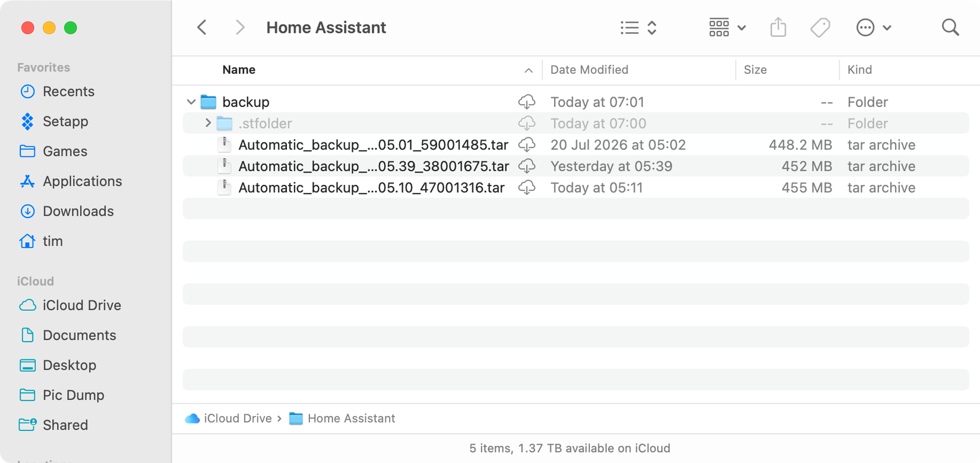The width and height of the screenshot is (980, 463).
Task: Expand the .stfolder folder
Action: (x=208, y=123)
